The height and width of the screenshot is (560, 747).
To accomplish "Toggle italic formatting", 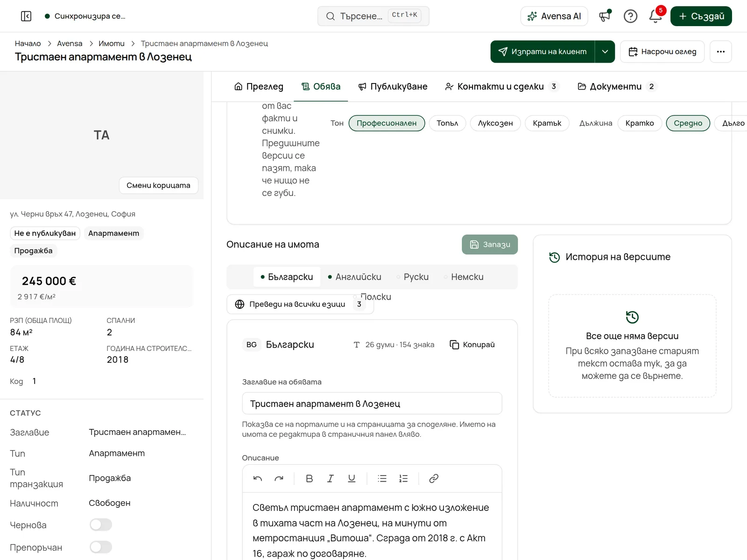I will 330,478.
